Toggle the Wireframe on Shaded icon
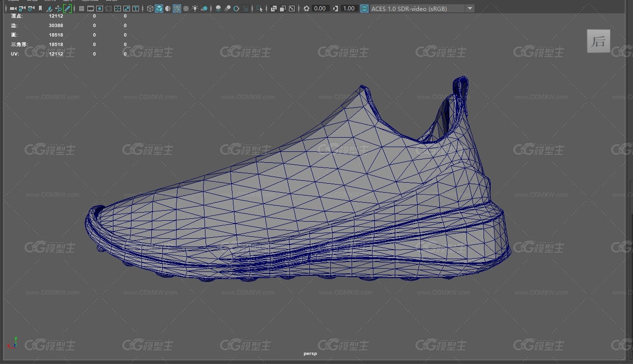The image size is (633, 364). click(x=177, y=9)
